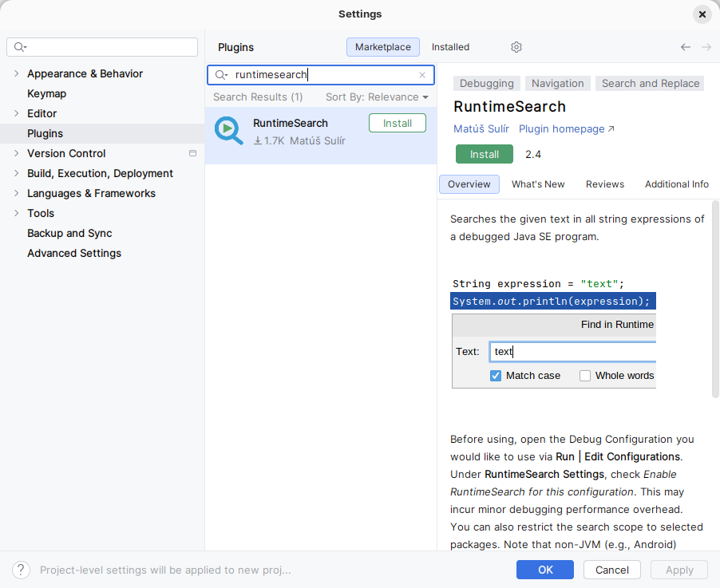Viewport: 720px width, 588px height.
Task: Expand Appearance & Behavior settings
Action: tap(17, 73)
